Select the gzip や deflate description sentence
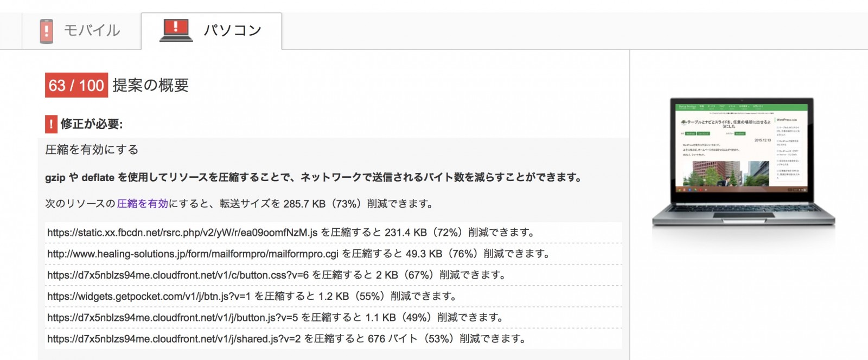This screenshot has width=868, height=360. (x=314, y=177)
